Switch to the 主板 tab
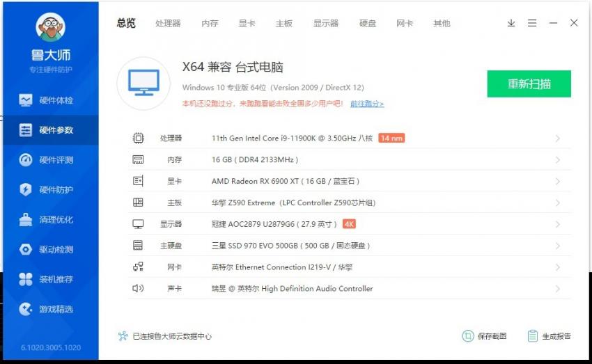The height and width of the screenshot is (364, 592). (284, 24)
